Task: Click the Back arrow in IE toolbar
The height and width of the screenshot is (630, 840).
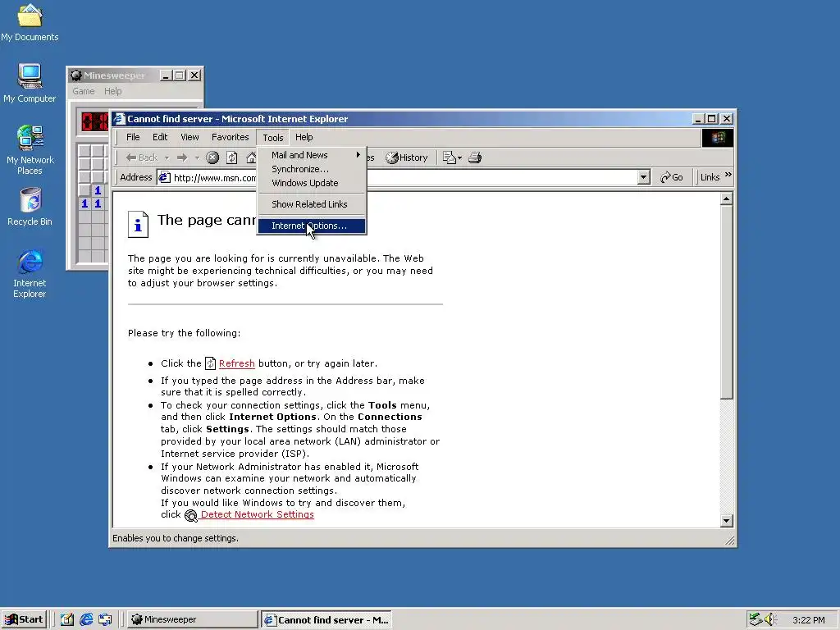Action: [141, 157]
